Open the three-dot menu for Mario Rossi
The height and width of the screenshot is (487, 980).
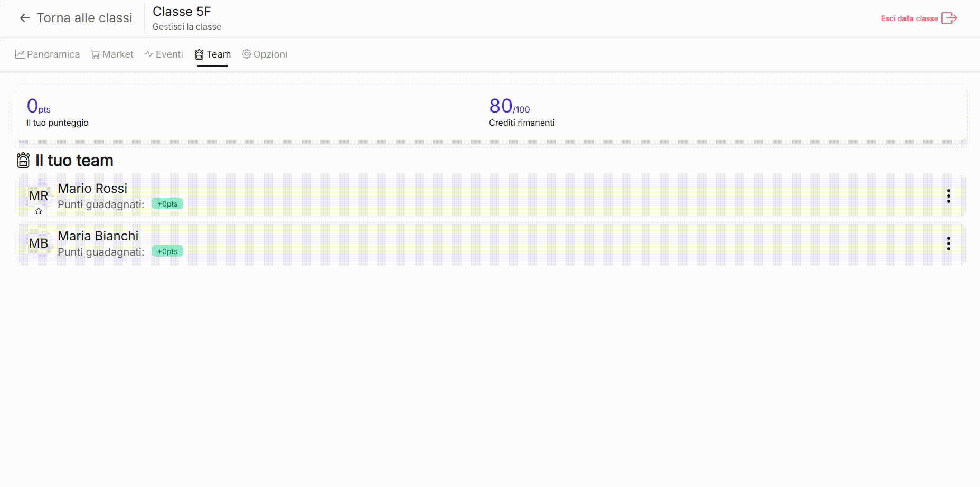(x=948, y=196)
